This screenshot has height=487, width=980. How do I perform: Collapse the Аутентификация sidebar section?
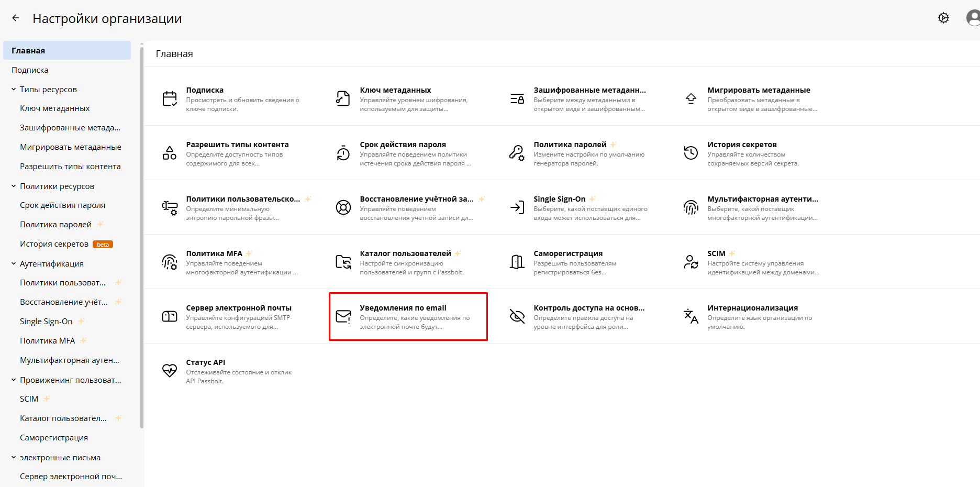[x=14, y=264]
